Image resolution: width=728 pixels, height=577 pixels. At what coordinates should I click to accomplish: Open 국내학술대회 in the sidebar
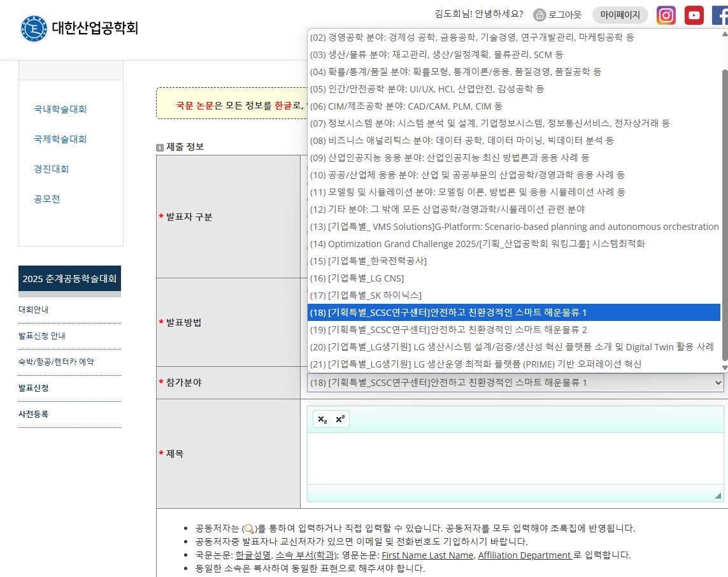point(61,109)
